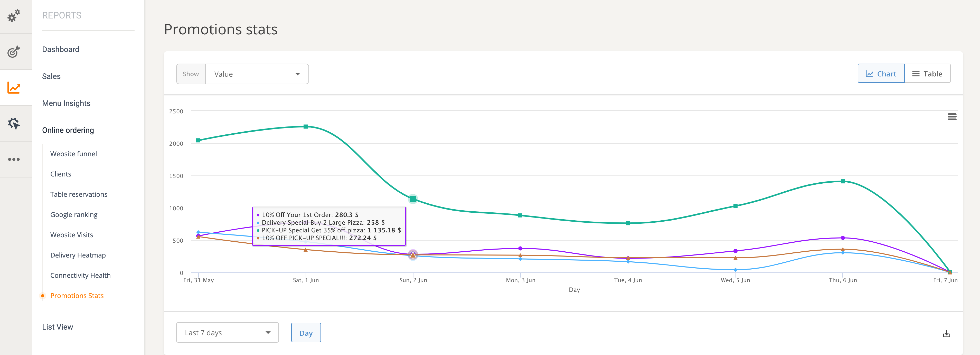980x355 pixels.
Task: Click the setup gears sidebar icon
Action: coord(14,16)
